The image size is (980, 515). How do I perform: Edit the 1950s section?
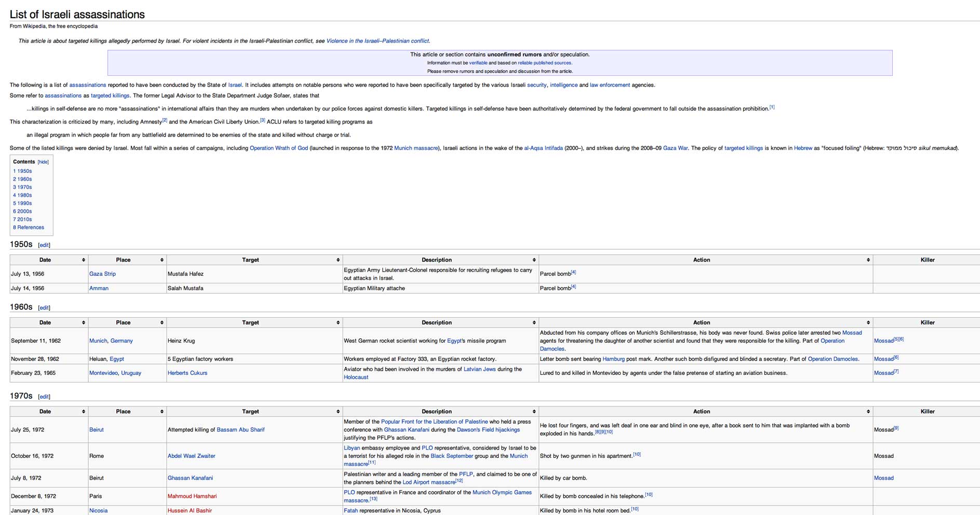44,245
